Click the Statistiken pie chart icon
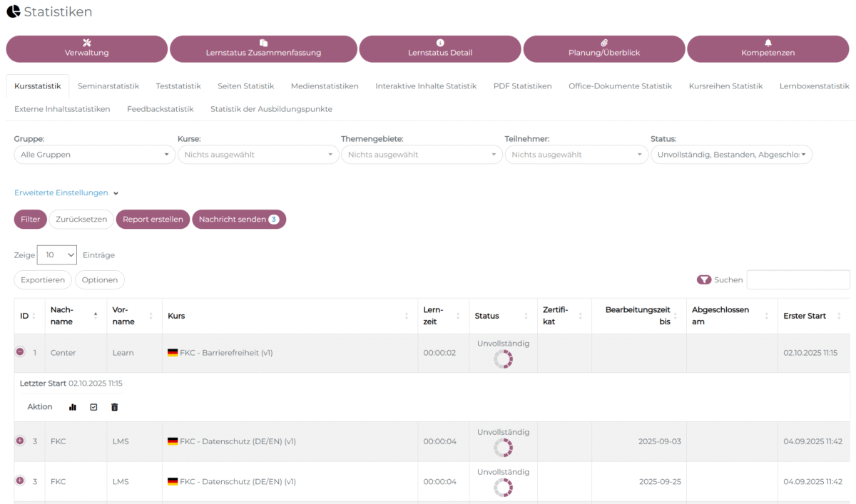Image resolution: width=856 pixels, height=504 pixels. [x=13, y=12]
